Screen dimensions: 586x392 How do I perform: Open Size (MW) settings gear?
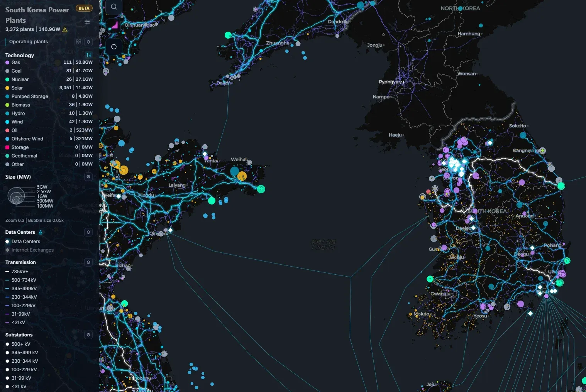tap(88, 177)
